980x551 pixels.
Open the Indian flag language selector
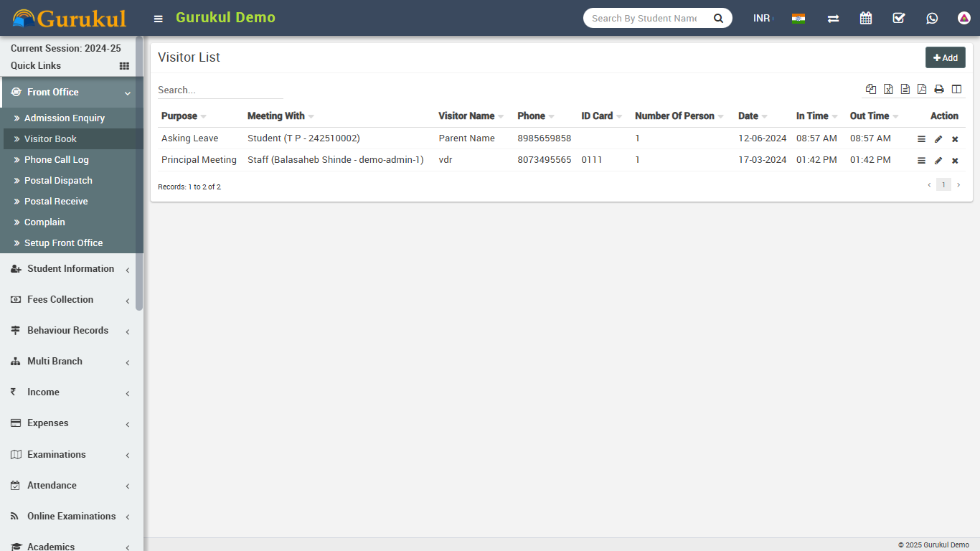point(798,18)
